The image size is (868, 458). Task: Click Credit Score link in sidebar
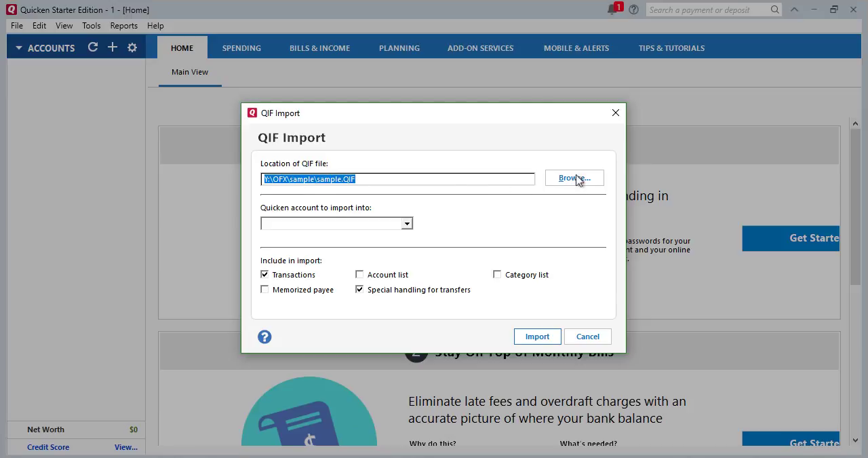point(48,447)
